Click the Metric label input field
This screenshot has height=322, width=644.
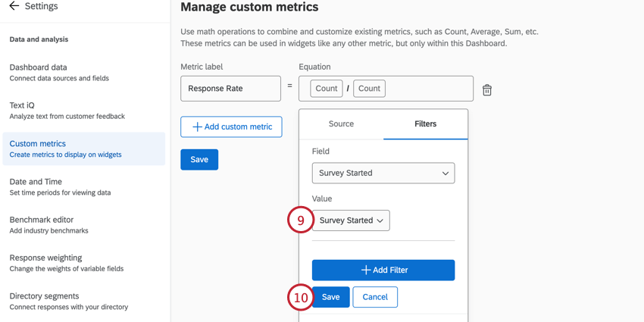click(x=230, y=89)
